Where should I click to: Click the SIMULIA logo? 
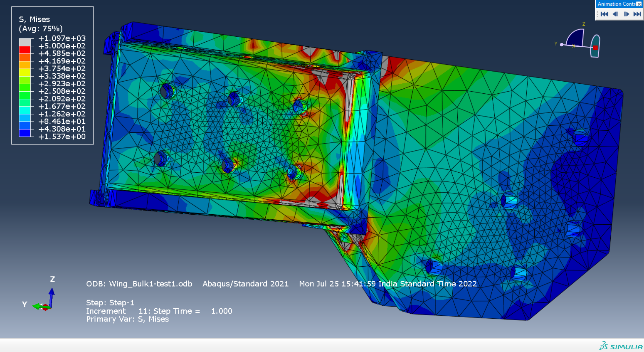(621, 346)
